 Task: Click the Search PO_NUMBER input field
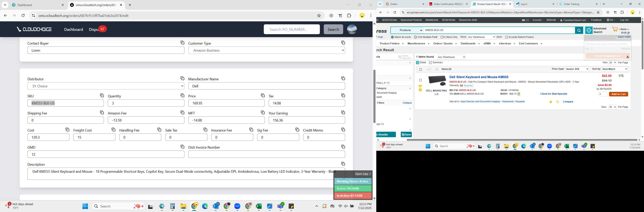[291, 29]
